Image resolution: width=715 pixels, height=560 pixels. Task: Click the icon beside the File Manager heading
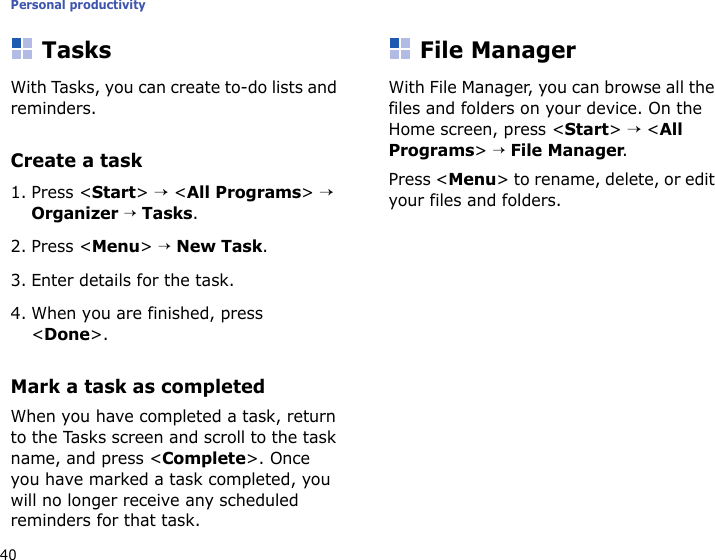click(400, 49)
